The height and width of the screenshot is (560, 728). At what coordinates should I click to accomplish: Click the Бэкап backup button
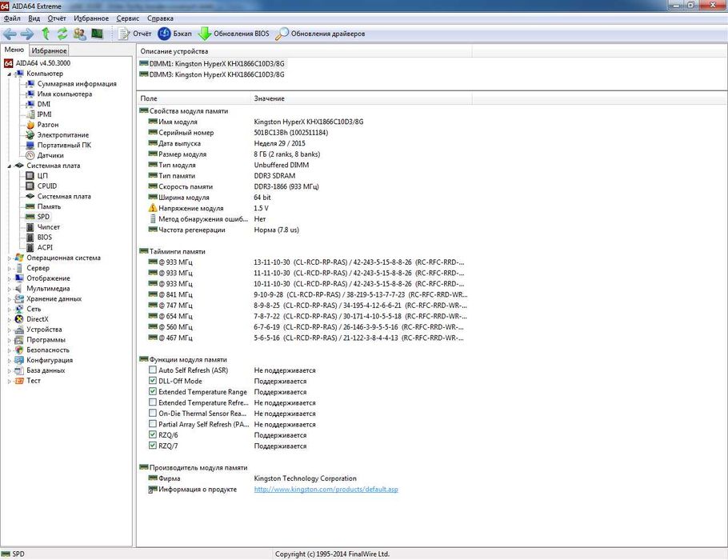click(x=174, y=34)
